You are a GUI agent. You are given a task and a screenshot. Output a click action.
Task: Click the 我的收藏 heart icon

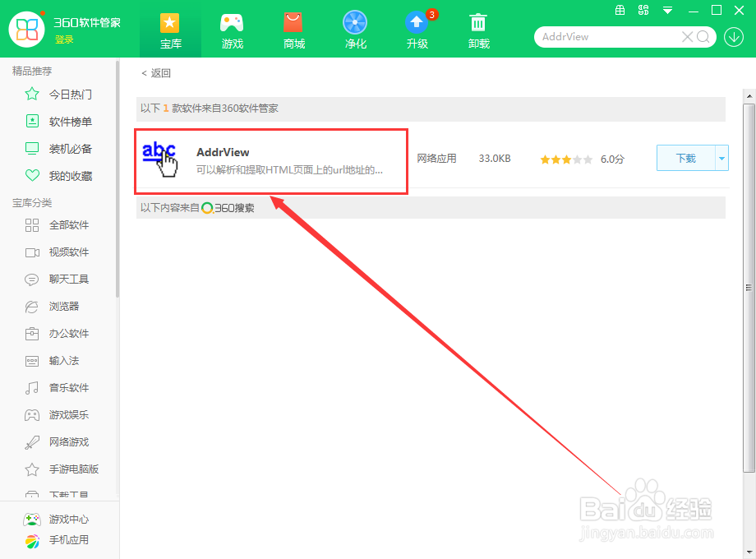pos(32,176)
